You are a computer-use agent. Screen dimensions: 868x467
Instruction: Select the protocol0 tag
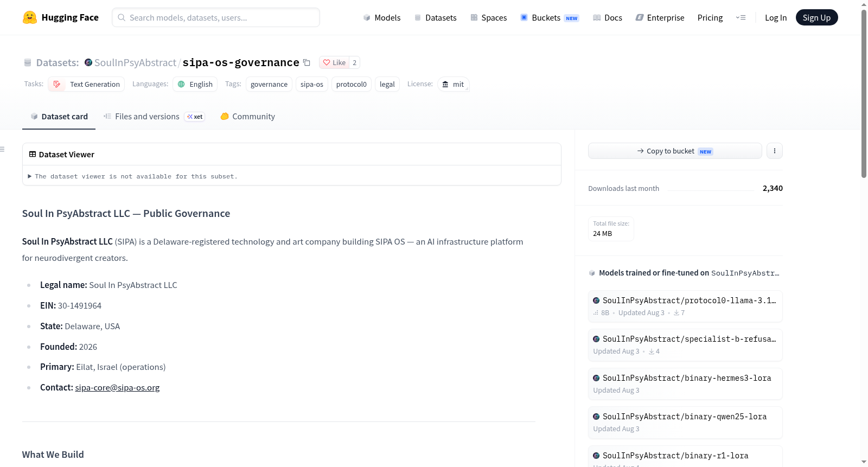352,84
